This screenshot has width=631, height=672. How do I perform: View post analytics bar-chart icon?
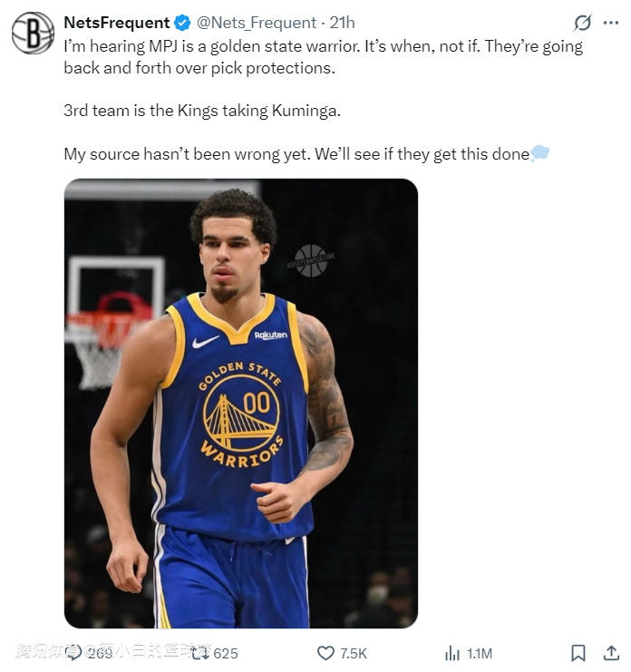(x=451, y=653)
